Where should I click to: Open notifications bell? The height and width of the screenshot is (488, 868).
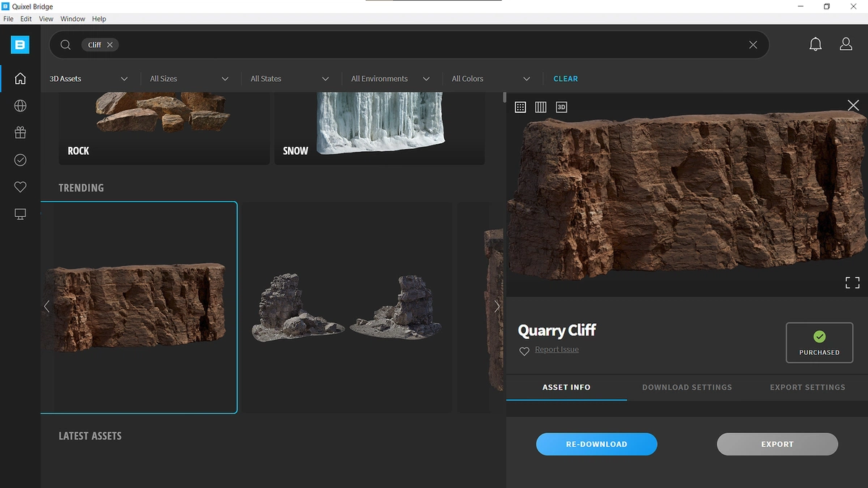point(815,45)
